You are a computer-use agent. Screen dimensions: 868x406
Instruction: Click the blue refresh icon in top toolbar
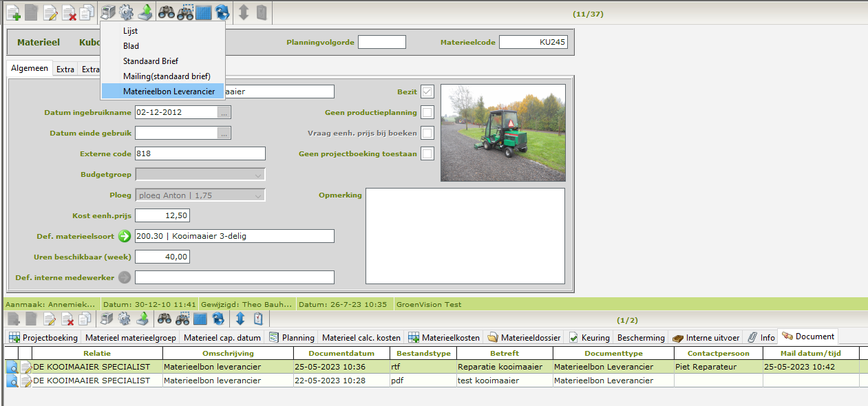(222, 12)
